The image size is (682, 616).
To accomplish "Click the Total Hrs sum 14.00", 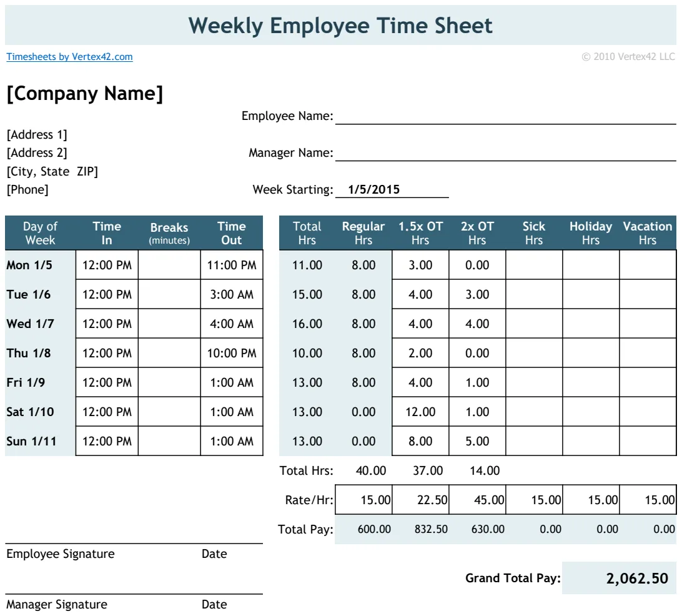I will [485, 470].
